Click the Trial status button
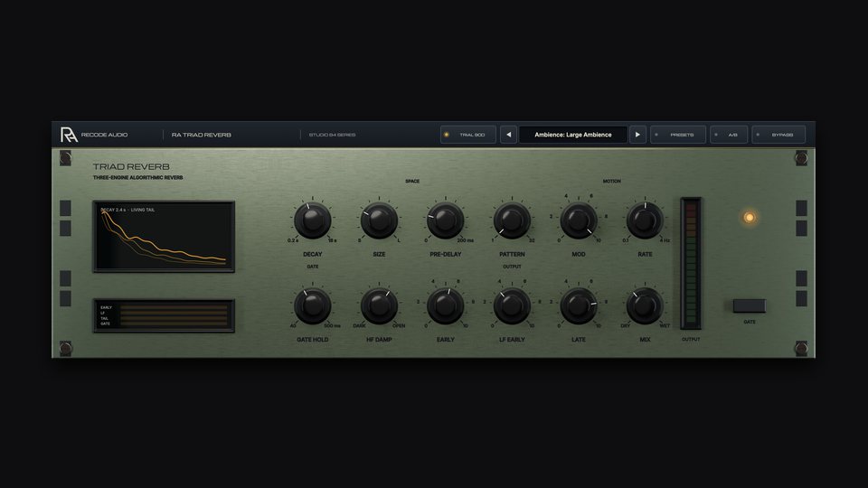The width and height of the screenshot is (868, 488). [467, 135]
